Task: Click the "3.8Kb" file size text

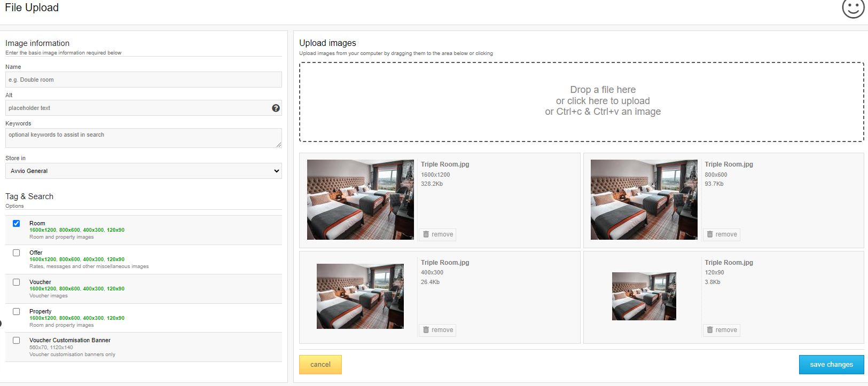Action: click(713, 282)
